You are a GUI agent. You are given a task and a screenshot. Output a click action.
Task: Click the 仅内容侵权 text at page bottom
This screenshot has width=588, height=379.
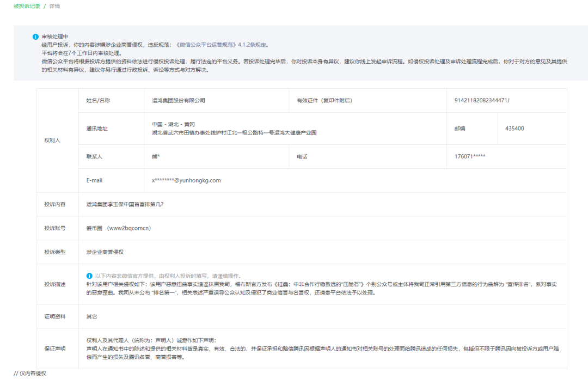[x=29, y=374]
